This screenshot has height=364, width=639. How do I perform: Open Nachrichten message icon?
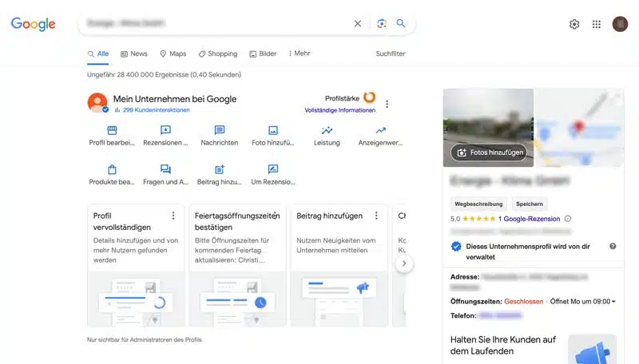pos(219,130)
